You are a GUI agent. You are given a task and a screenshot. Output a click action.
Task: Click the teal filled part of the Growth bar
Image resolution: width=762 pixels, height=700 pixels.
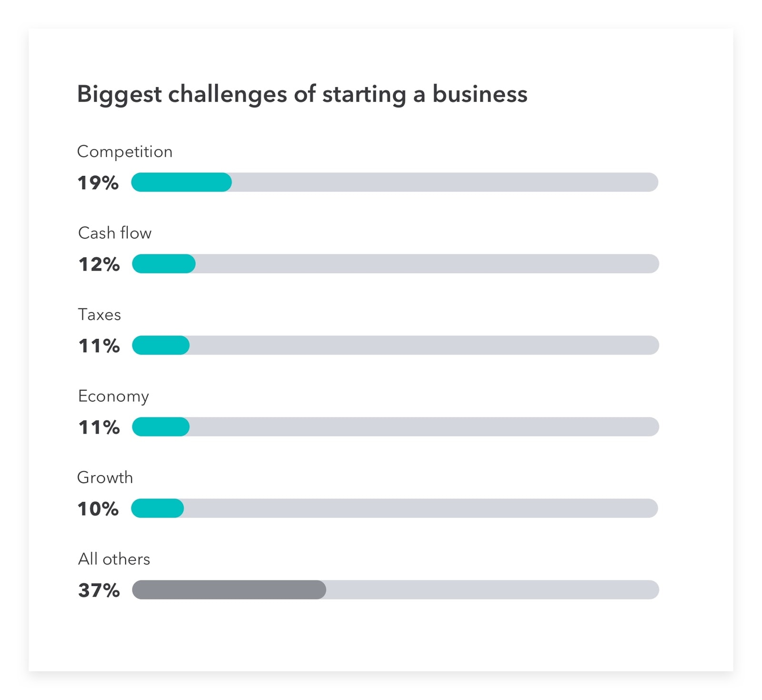point(158,508)
